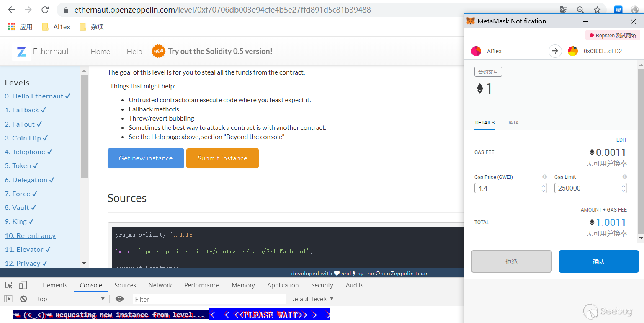This screenshot has width=644, height=323.
Task: Click the zoom magnifier icon in address bar
Action: click(580, 10)
